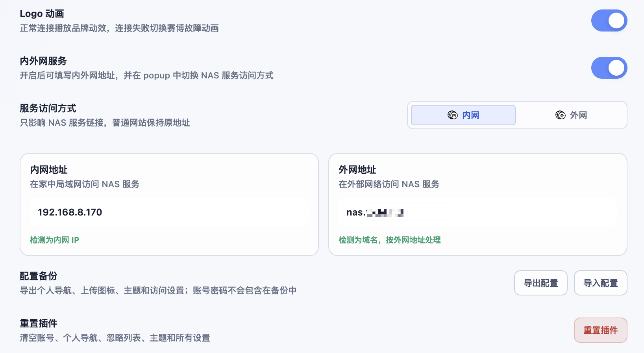The width and height of the screenshot is (644, 353).
Task: Click the 重置插件 section heading text
Action: point(39,323)
